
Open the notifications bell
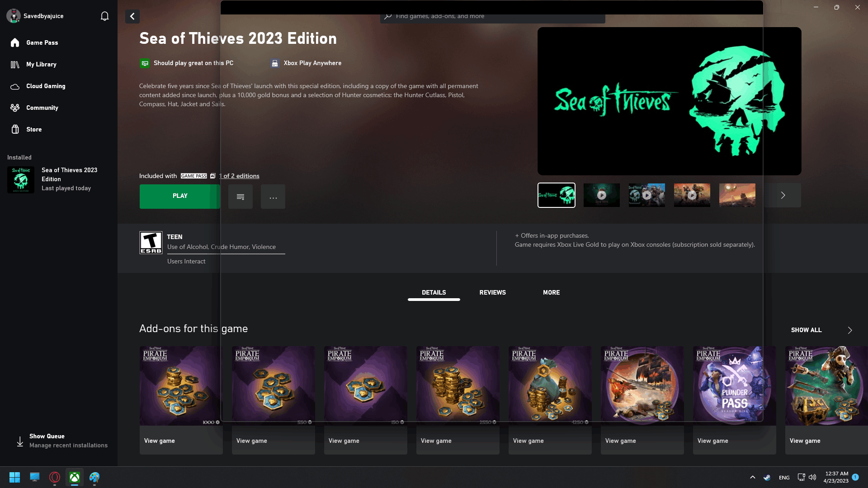(104, 16)
